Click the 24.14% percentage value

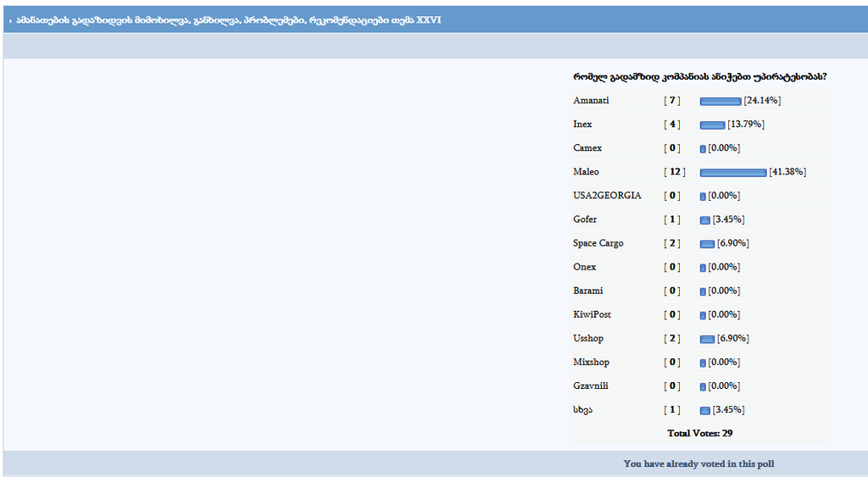762,100
